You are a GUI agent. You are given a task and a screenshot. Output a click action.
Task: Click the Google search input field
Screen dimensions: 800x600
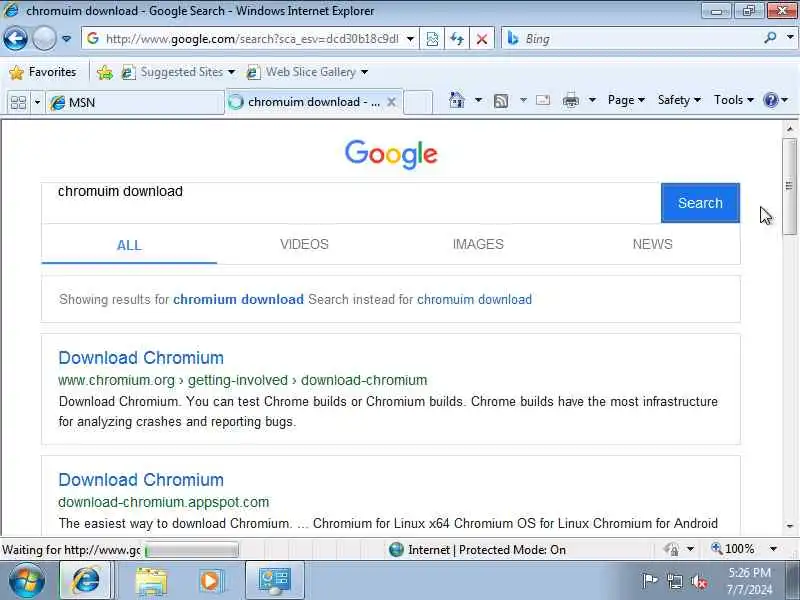(x=351, y=203)
